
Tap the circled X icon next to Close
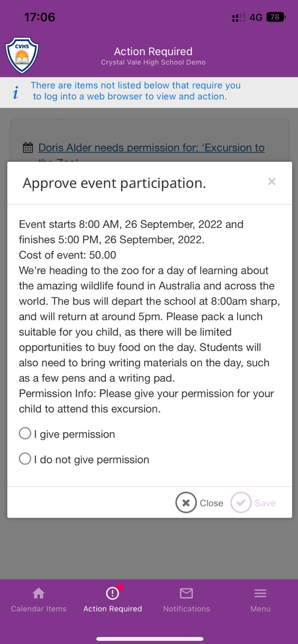point(186,502)
